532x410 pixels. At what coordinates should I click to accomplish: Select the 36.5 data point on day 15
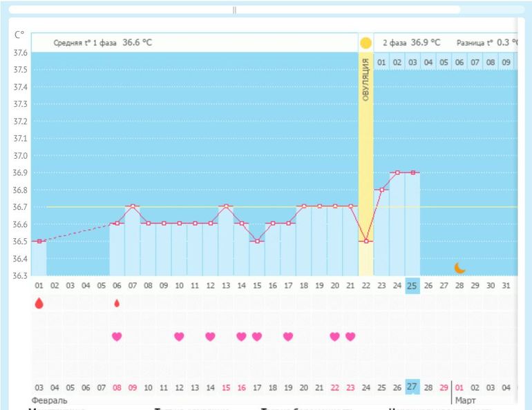pos(257,241)
